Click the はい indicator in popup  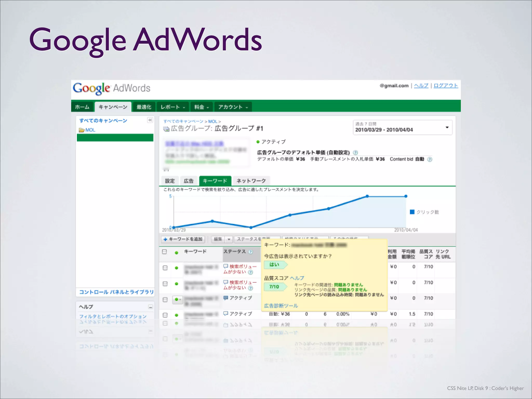pyautogui.click(x=276, y=265)
